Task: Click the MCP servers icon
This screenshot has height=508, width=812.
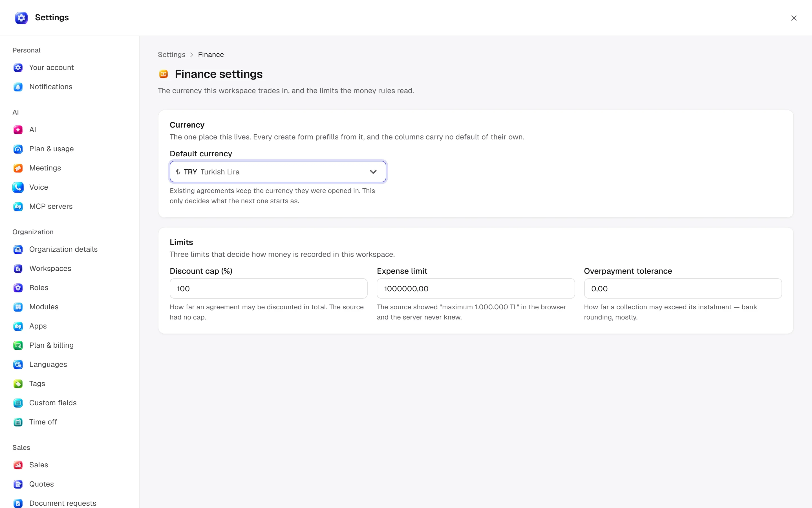Action: click(x=18, y=206)
